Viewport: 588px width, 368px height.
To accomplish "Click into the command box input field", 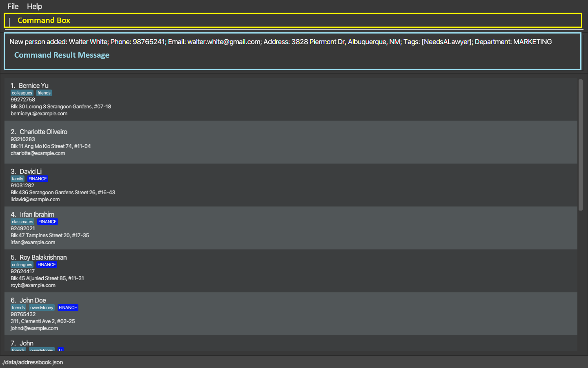I will tap(293, 20).
